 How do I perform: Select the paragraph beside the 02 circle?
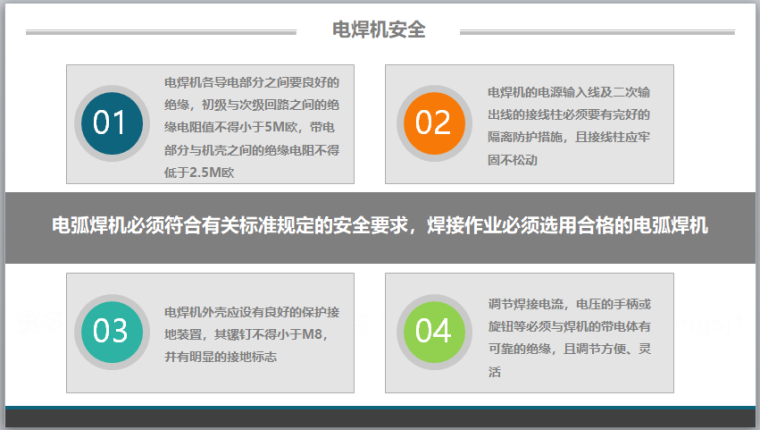coord(569,124)
